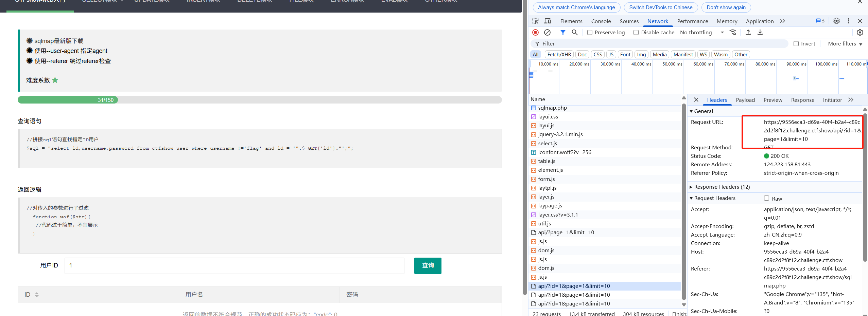Open network conditions wifi icon
This screenshot has height=316, width=868.
(x=733, y=32)
